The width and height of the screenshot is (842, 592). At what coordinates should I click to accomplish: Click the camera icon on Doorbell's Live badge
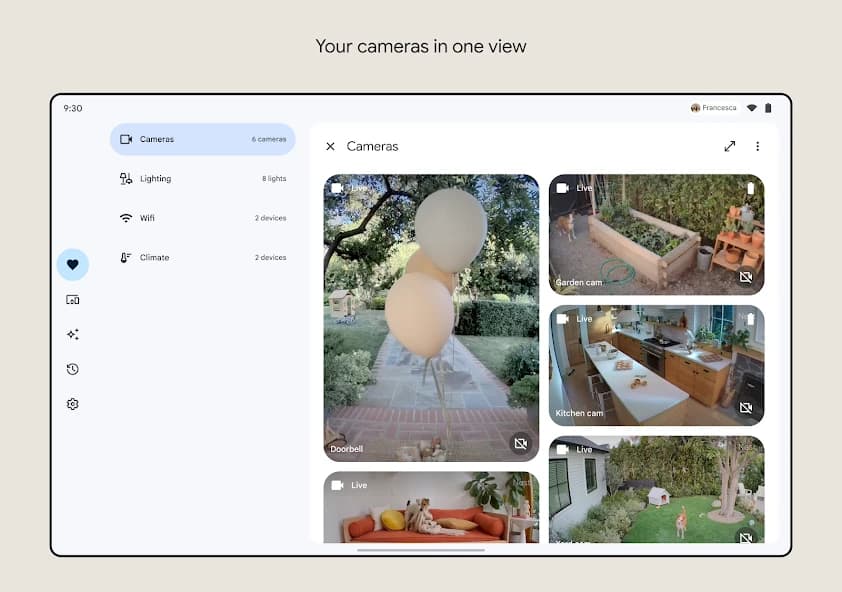pyautogui.click(x=338, y=187)
